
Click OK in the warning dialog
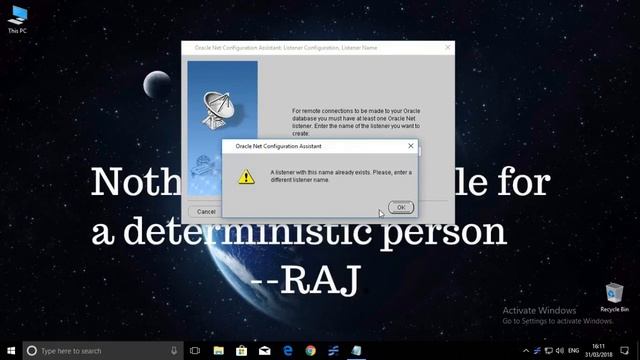(401, 207)
